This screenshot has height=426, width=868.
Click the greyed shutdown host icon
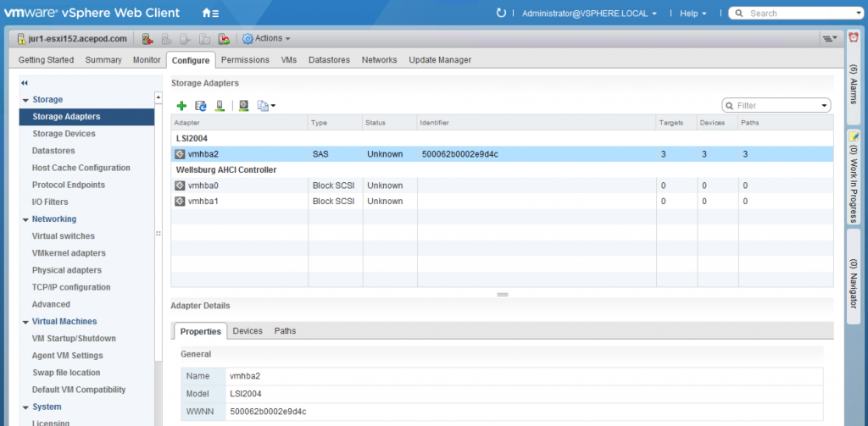(x=204, y=39)
